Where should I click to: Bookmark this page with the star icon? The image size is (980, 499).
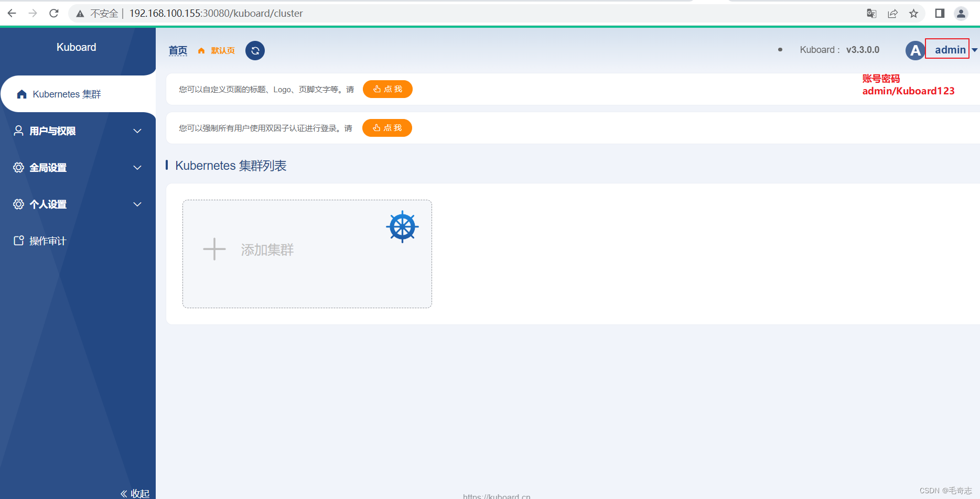(x=914, y=14)
